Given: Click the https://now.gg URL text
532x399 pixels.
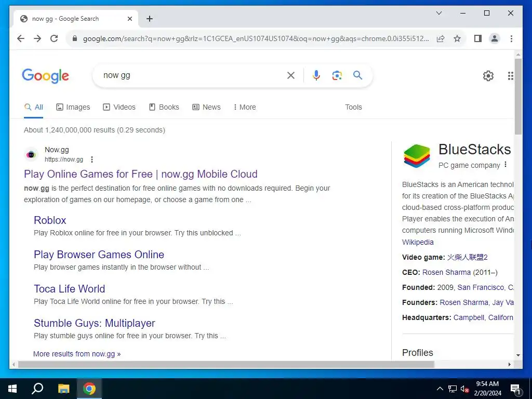Looking at the screenshot, I should click(64, 159).
